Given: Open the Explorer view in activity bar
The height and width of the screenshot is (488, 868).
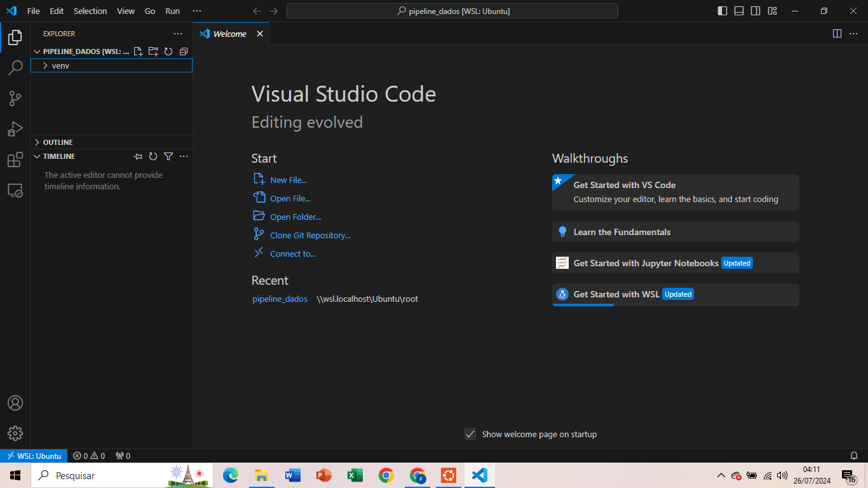Looking at the screenshot, I should [x=15, y=37].
